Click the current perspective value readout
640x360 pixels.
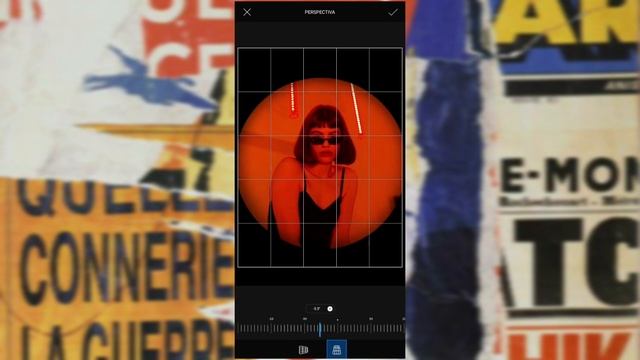click(317, 309)
